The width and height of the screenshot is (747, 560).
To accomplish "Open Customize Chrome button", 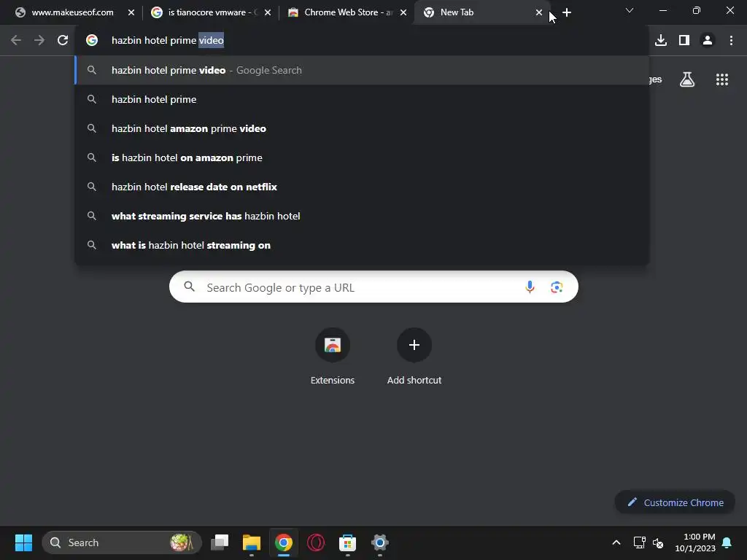I will click(675, 502).
